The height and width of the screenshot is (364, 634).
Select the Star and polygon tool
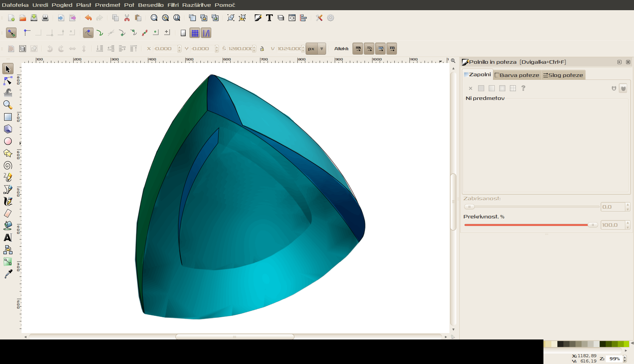click(8, 153)
